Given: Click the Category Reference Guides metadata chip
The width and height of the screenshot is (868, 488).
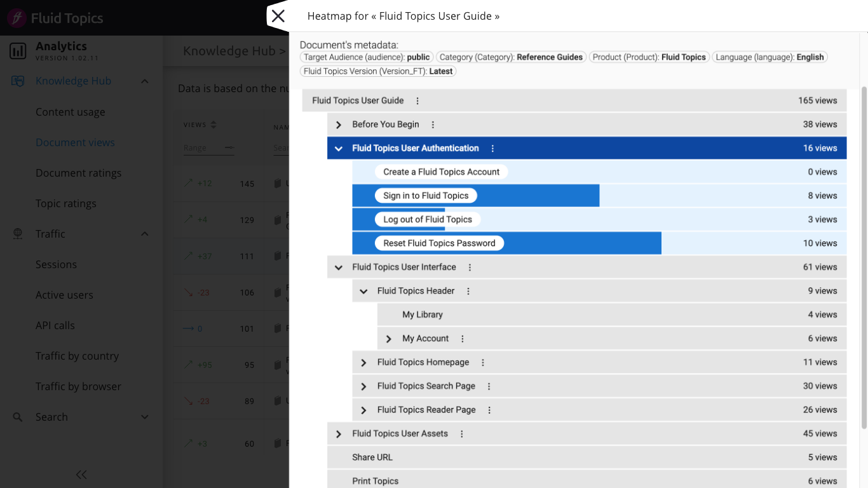Looking at the screenshot, I should pyautogui.click(x=511, y=57).
